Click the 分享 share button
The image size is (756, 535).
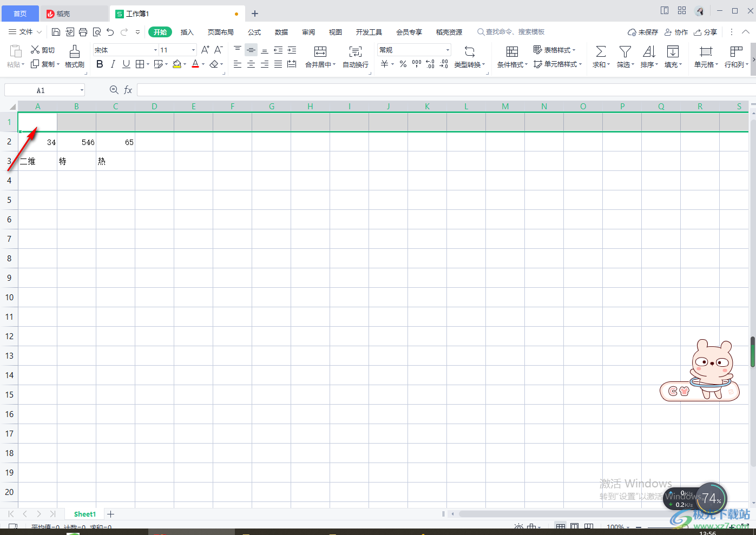click(x=706, y=32)
